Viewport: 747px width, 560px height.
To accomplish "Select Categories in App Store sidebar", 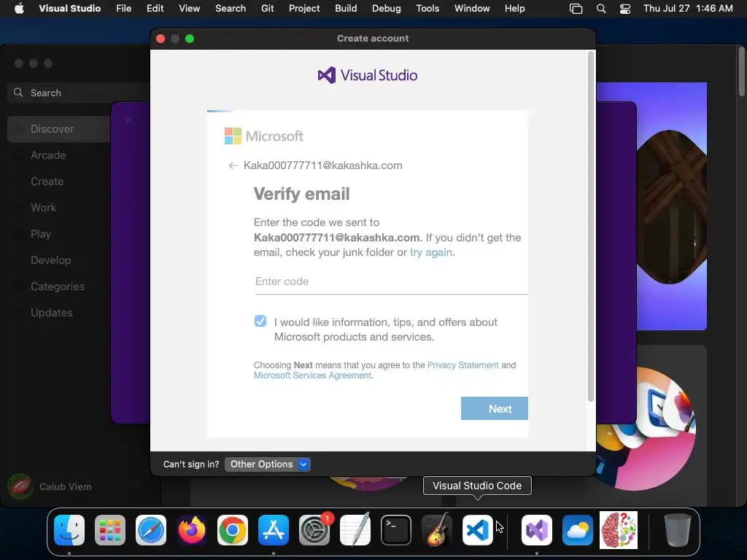I will 59,286.
